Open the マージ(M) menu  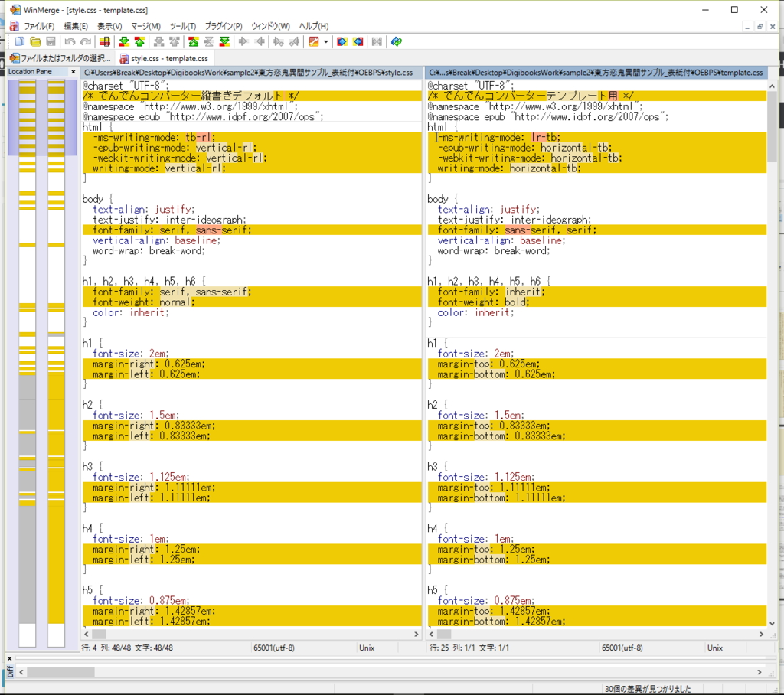pyautogui.click(x=145, y=26)
